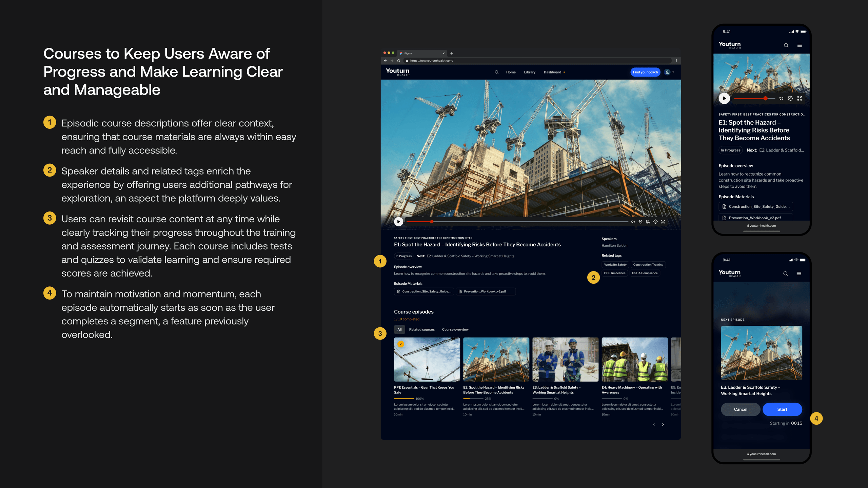Advance the episode carousel with the right chevron
The height and width of the screenshot is (488, 868).
663,424
